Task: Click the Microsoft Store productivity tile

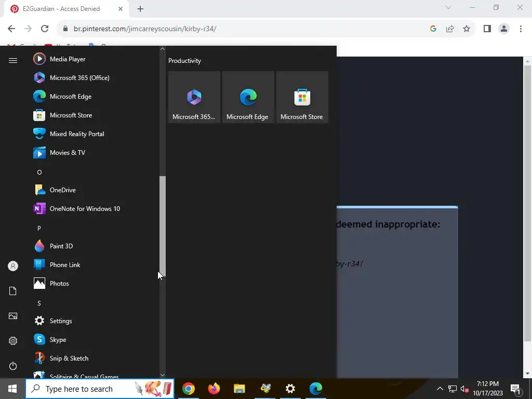Action: [302, 97]
